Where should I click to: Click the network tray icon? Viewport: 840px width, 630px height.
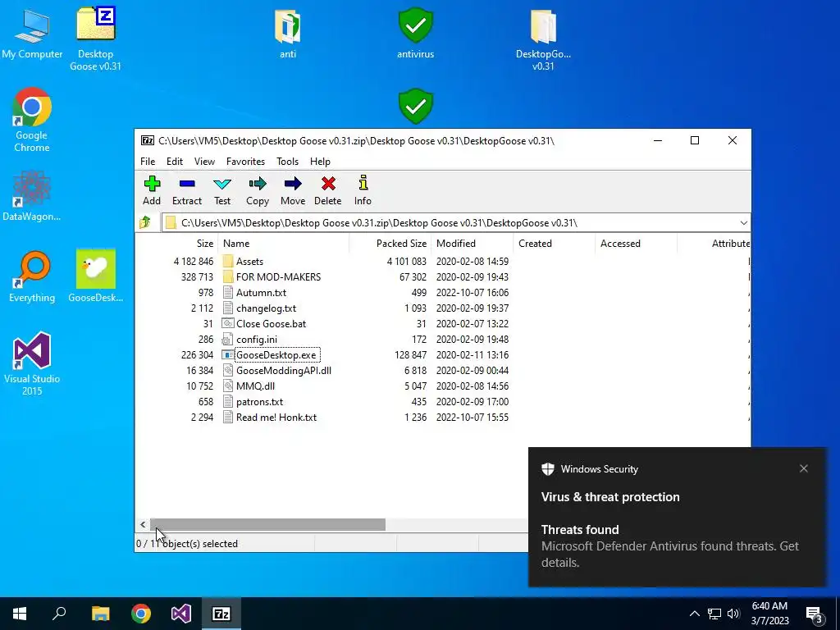point(714,614)
